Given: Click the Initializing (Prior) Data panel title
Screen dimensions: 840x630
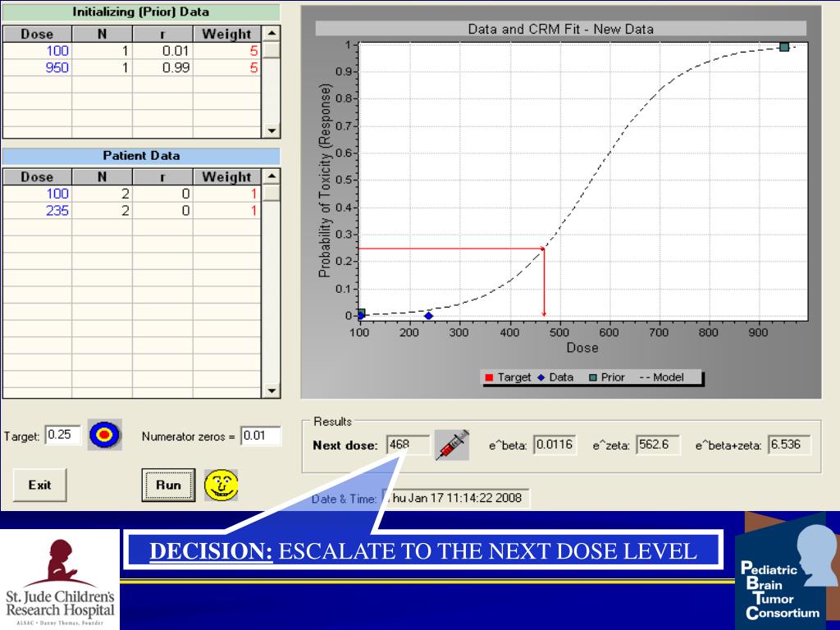Looking at the screenshot, I should (x=141, y=11).
